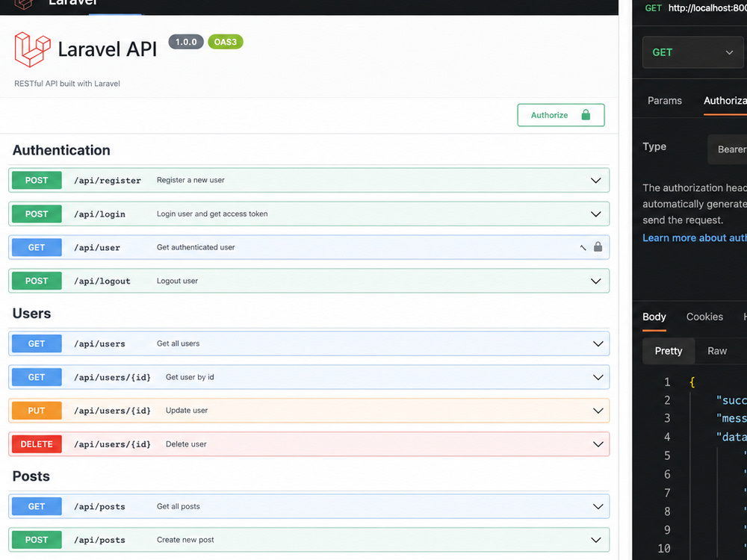
Task: Click the POST badge for /api/logout
Action: (37, 281)
